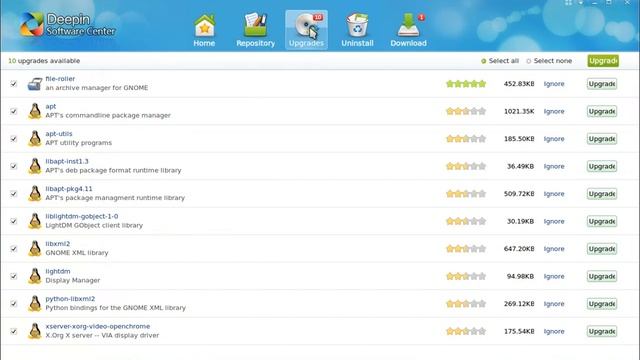Click the lightdm penguin icon

[x=35, y=276]
